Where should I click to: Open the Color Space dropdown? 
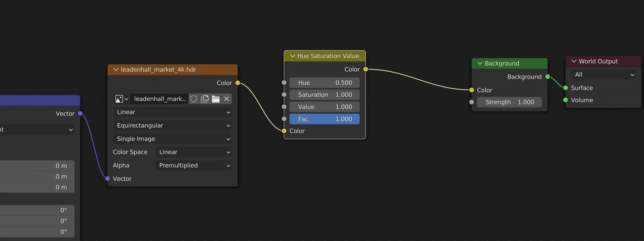(193, 152)
